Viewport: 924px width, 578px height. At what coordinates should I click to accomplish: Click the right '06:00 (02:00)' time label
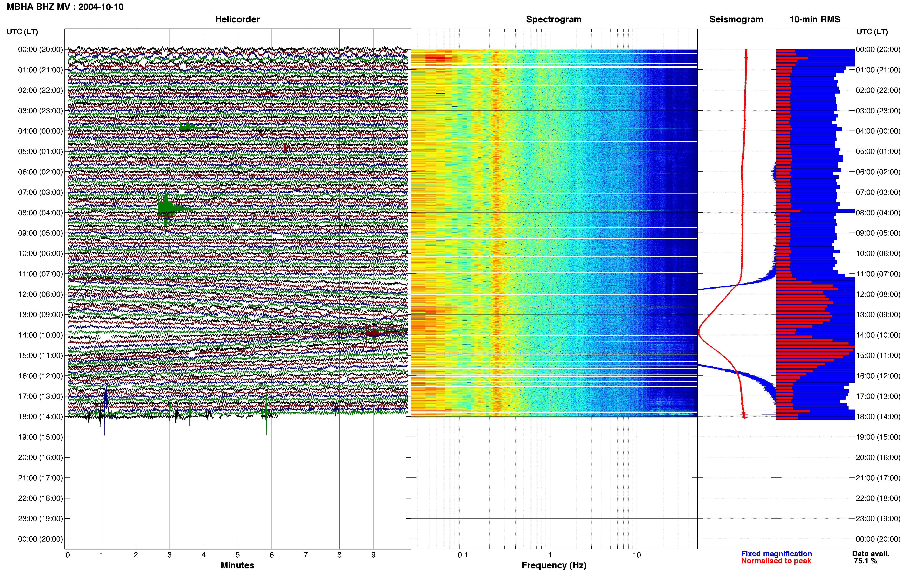878,172
